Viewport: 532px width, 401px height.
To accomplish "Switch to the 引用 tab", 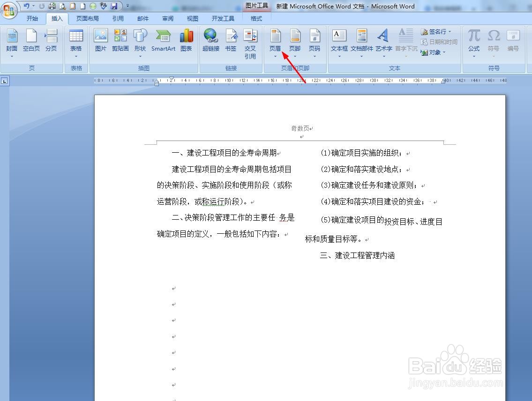I will click(118, 19).
